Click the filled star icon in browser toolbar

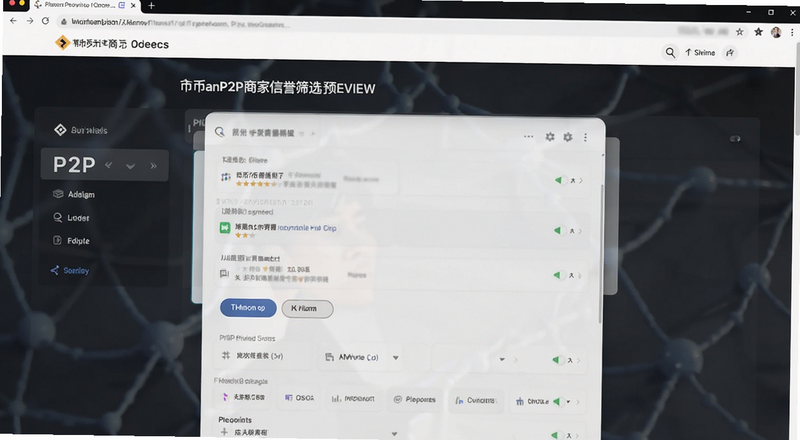[x=759, y=32]
